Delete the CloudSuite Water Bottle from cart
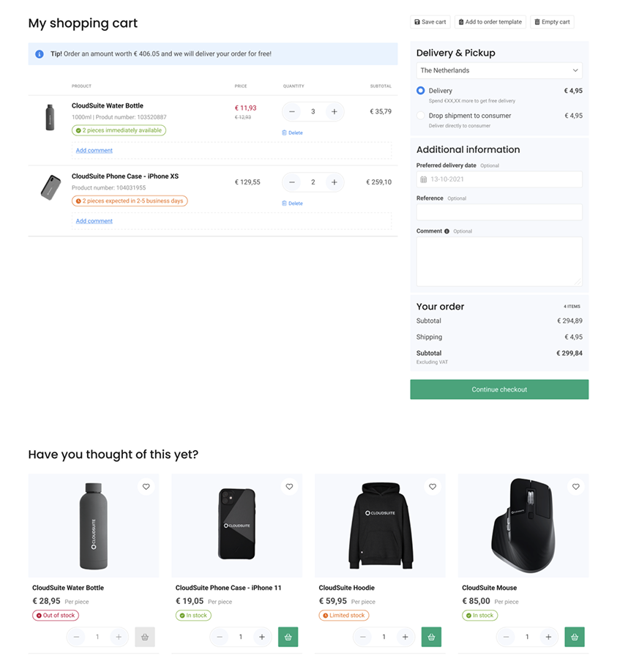Viewport: 620px width, 672px height. (x=292, y=132)
